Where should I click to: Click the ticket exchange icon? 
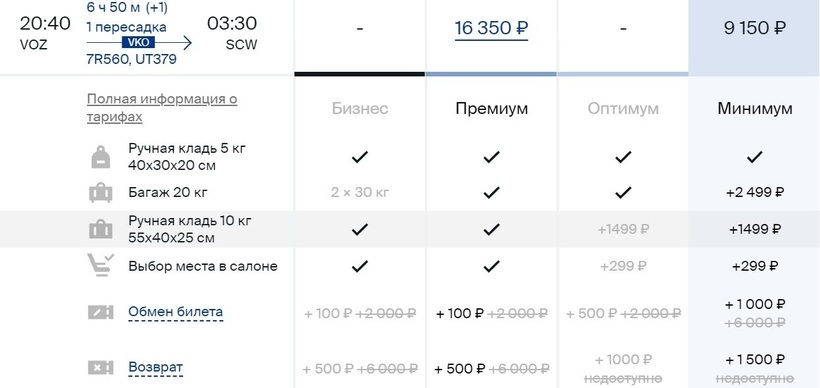pyautogui.click(x=100, y=313)
